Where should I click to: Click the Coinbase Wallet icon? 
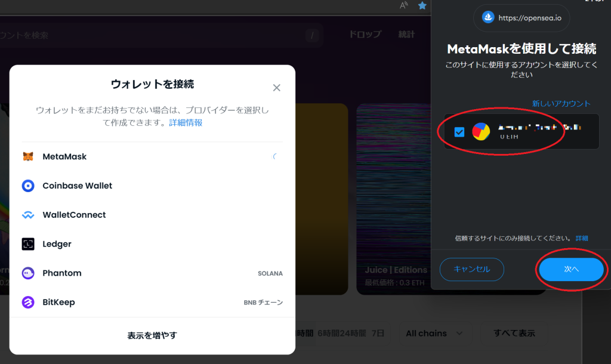pos(28,186)
